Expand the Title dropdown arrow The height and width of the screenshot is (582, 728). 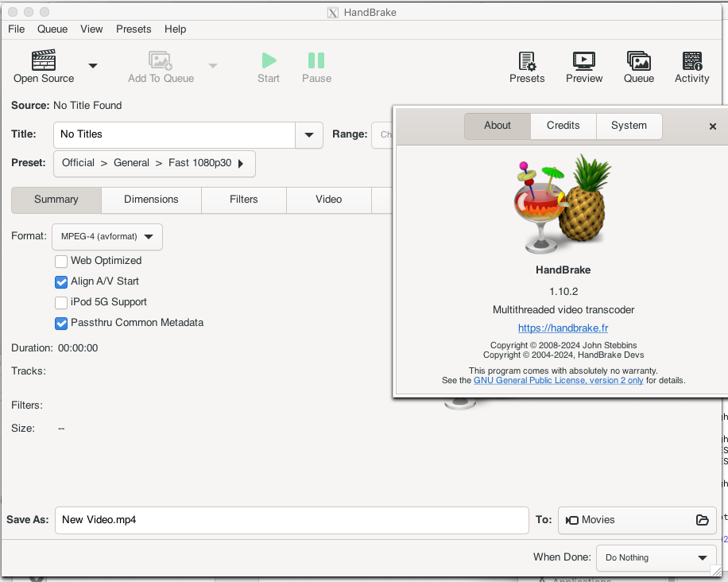pyautogui.click(x=309, y=135)
